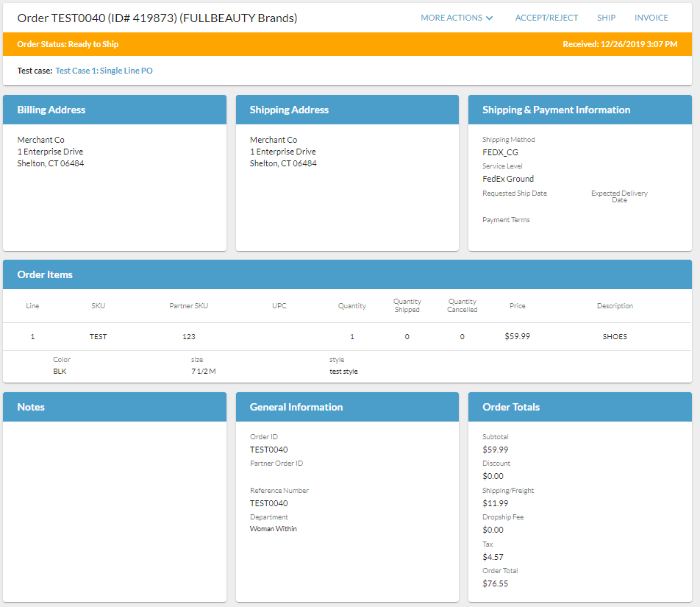Click the General Information panel header
Screen dimensions: 700x607
(x=296, y=407)
